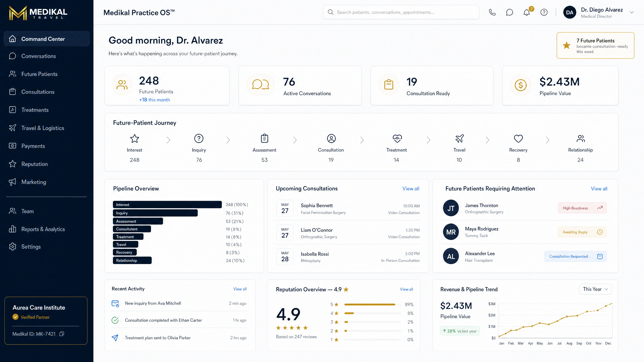644x362 pixels.
Task: Click the JT avatar for James Thornton
Action: [x=451, y=208]
